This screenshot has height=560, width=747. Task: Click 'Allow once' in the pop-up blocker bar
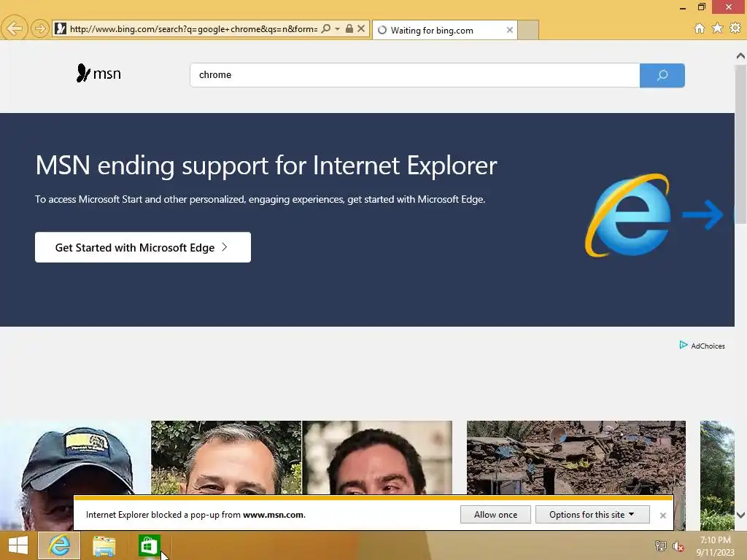[x=495, y=515]
